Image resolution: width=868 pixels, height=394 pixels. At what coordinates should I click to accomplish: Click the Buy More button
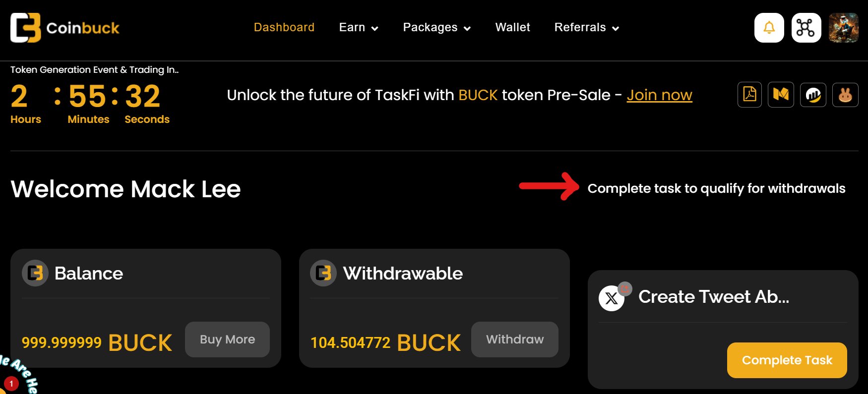(x=227, y=339)
